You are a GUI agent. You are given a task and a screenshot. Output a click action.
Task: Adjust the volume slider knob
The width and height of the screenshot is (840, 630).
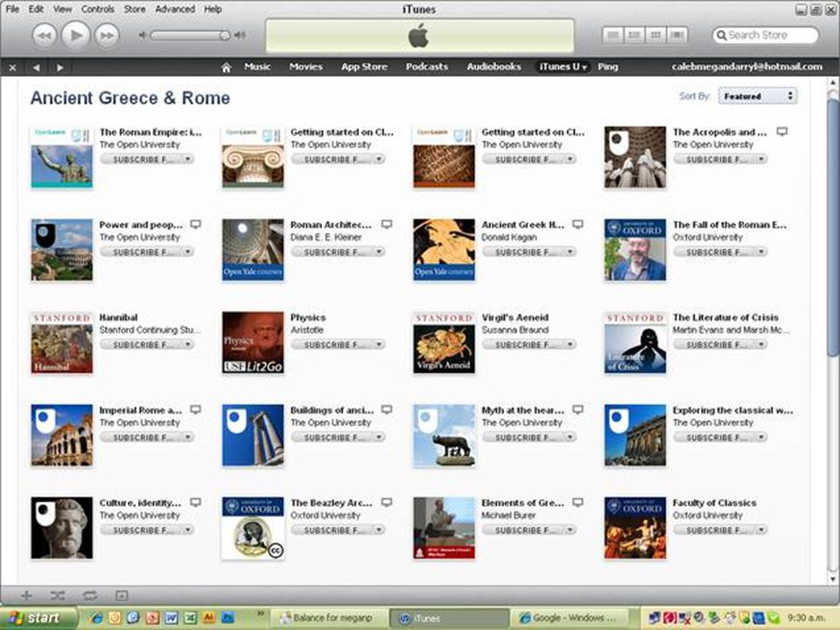point(225,35)
